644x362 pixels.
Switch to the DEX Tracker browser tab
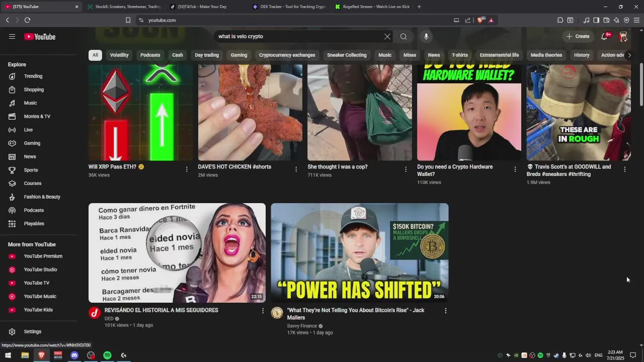[x=289, y=7]
